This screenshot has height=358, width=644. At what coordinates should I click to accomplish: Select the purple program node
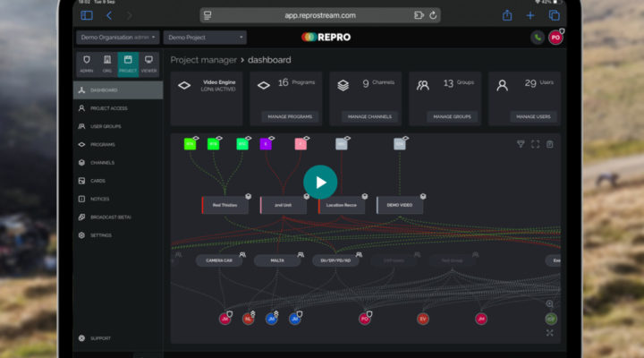pyautogui.click(x=266, y=144)
